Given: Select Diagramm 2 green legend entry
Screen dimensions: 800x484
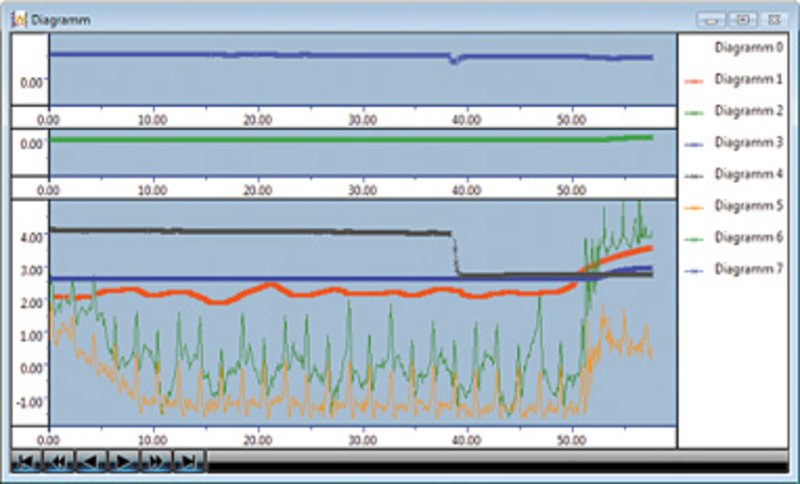Looking at the screenshot, I should tap(733, 111).
